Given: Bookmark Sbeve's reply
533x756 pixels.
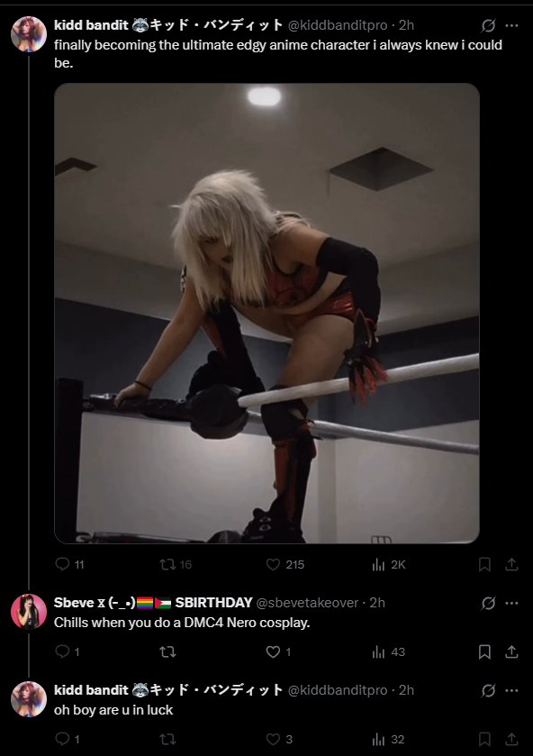Looking at the screenshot, I should [484, 651].
